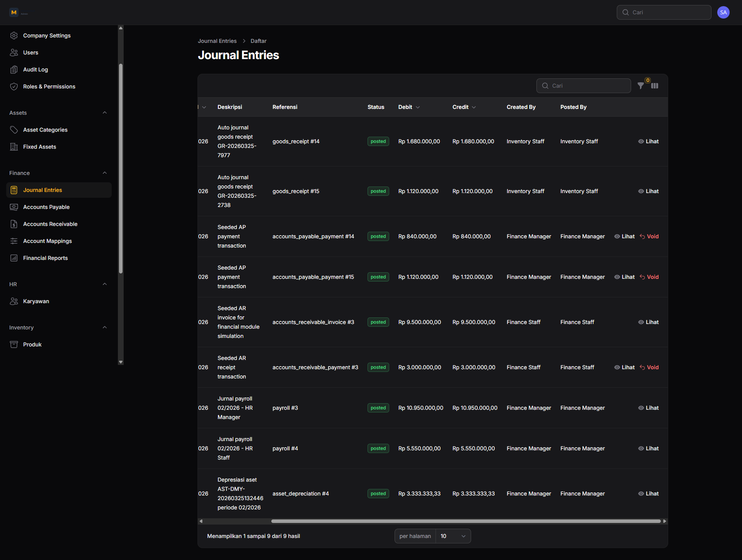The height and width of the screenshot is (560, 742).
Task: Click the SA user avatar
Action: pos(723,12)
